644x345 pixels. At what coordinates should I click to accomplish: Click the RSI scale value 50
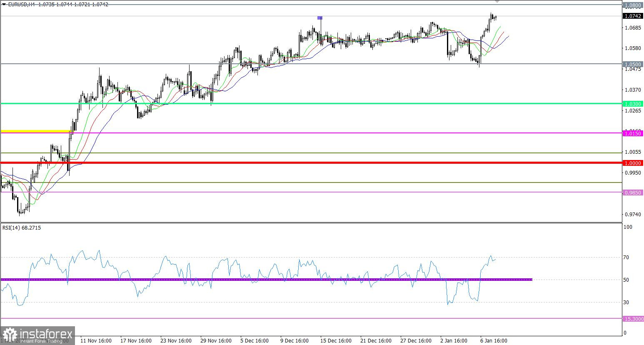(x=626, y=280)
